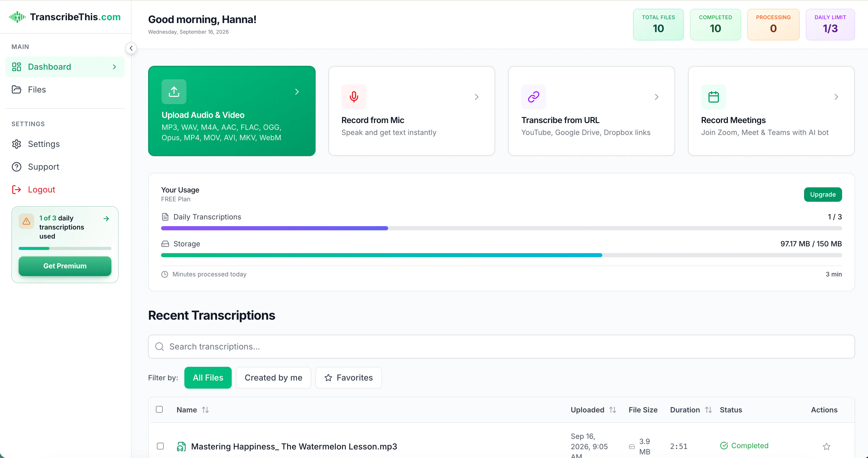Viewport: 868px width, 458px height.
Task: Click the Transcribe from URL title
Action: [560, 120]
